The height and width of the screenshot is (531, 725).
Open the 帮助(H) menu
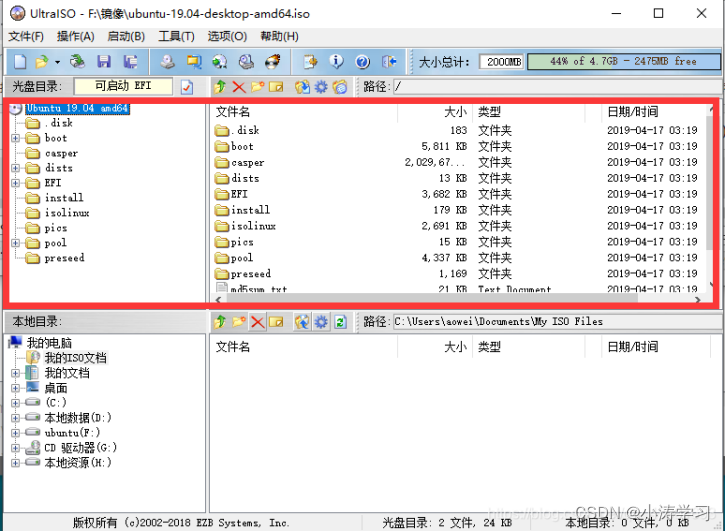pyautogui.click(x=279, y=36)
